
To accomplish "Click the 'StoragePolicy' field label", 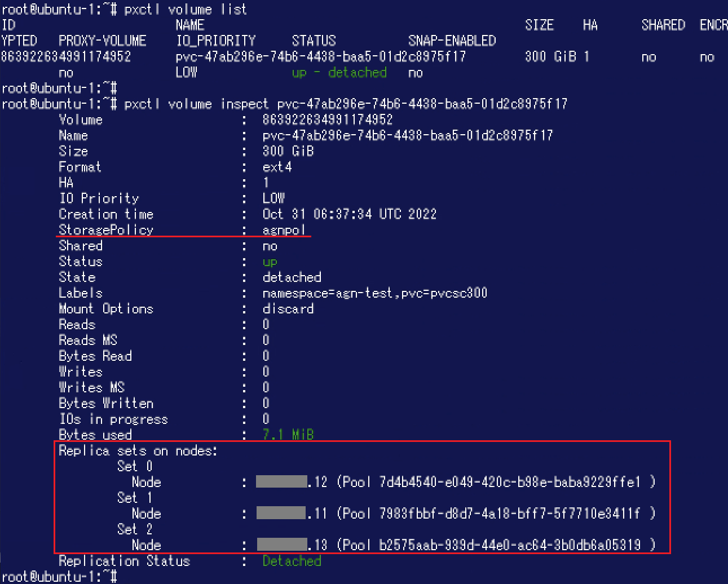I will click(x=106, y=230).
